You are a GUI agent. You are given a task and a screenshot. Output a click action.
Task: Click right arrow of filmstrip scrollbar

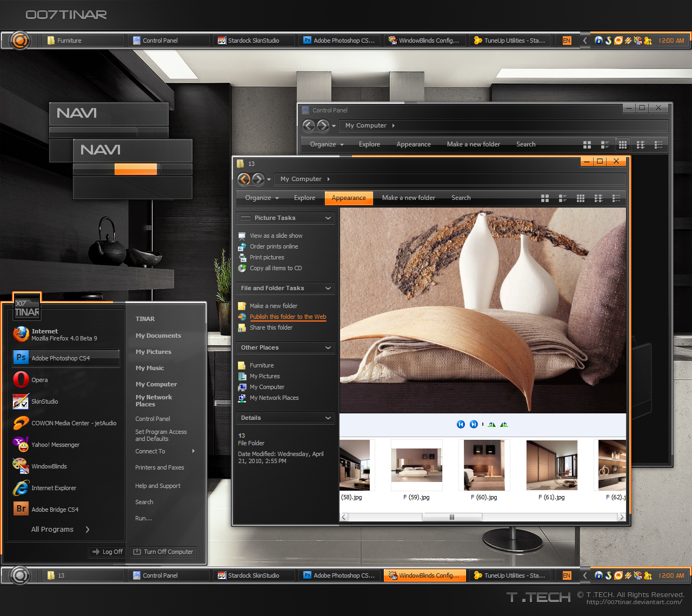621,517
